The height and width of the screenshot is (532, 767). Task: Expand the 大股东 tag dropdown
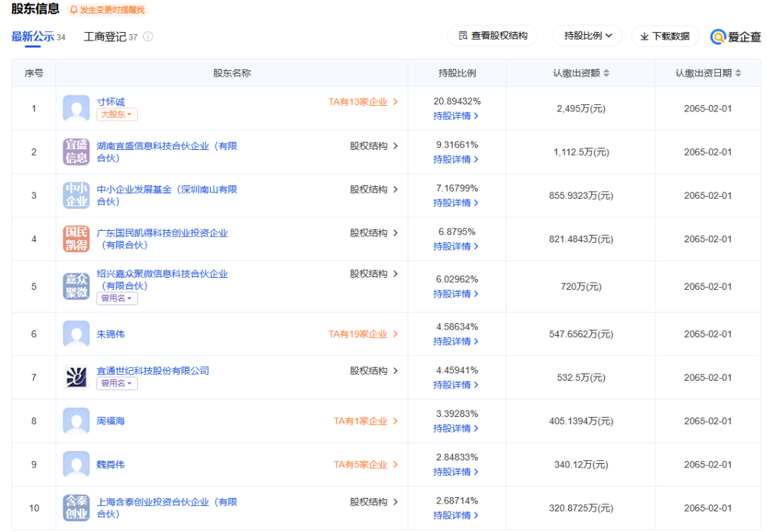coord(116,114)
